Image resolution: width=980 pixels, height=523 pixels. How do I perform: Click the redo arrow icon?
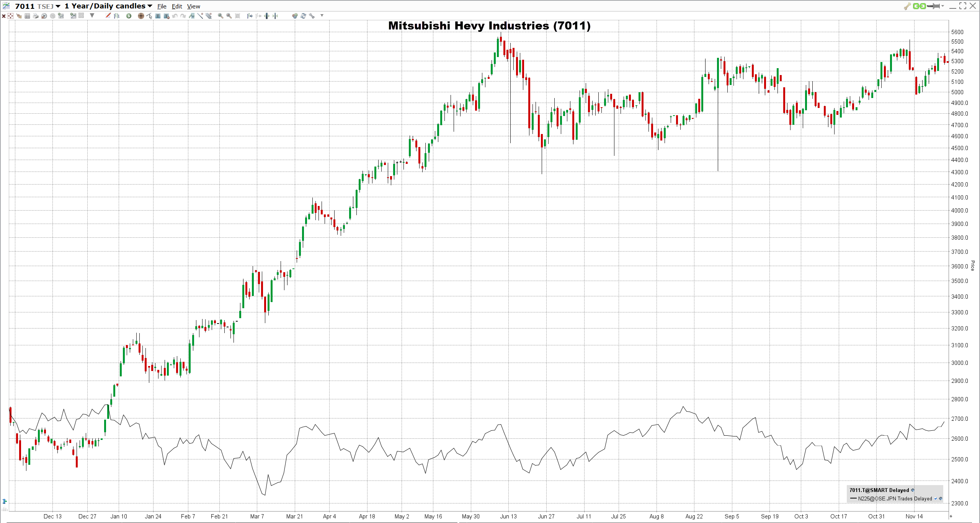[183, 16]
